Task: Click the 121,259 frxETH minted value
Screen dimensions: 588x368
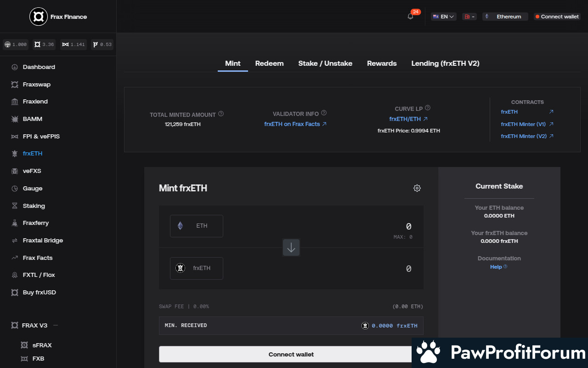Action: click(183, 124)
